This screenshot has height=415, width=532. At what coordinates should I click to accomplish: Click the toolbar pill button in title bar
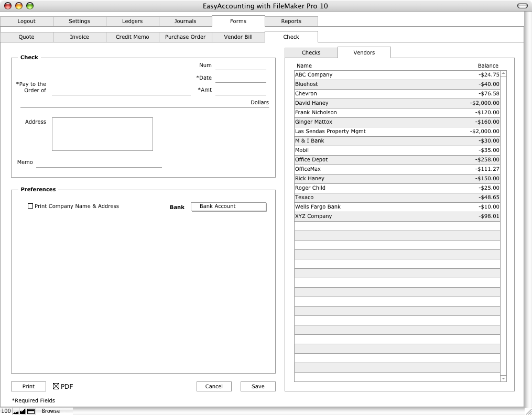pos(522,6)
